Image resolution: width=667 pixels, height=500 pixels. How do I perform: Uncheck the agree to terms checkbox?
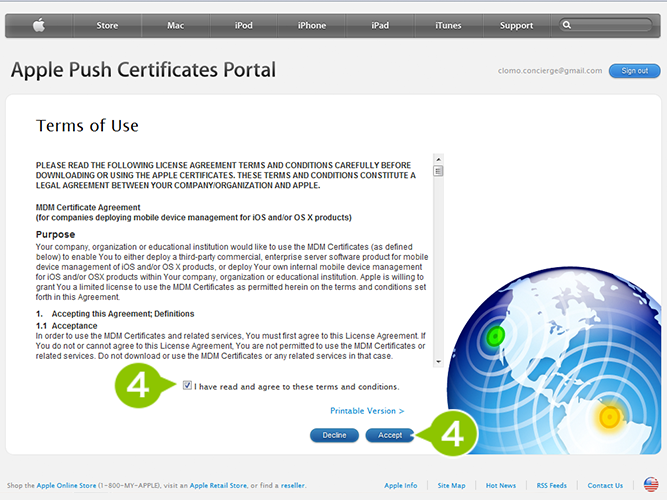click(x=187, y=385)
